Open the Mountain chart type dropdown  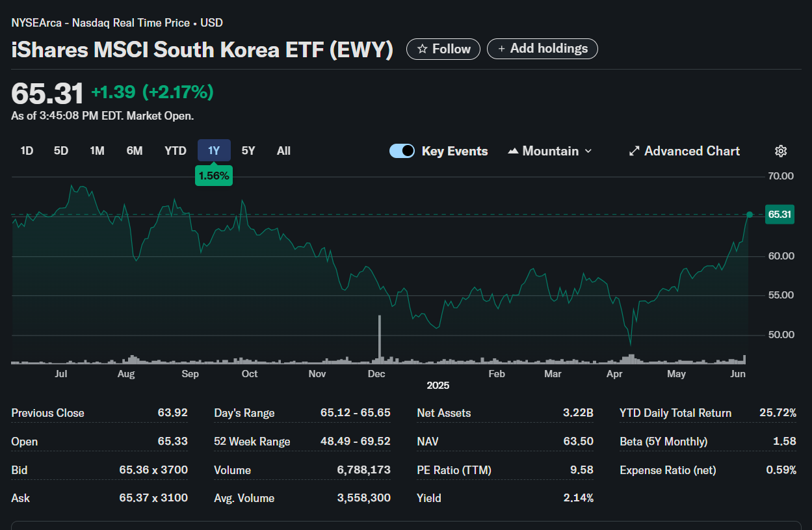click(x=550, y=151)
